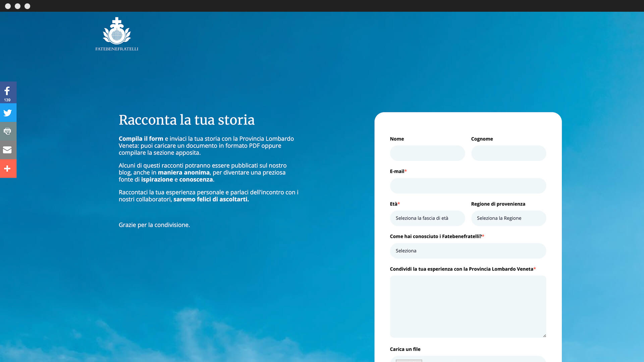
Task: Click the experience story text area
Action: [x=468, y=306]
